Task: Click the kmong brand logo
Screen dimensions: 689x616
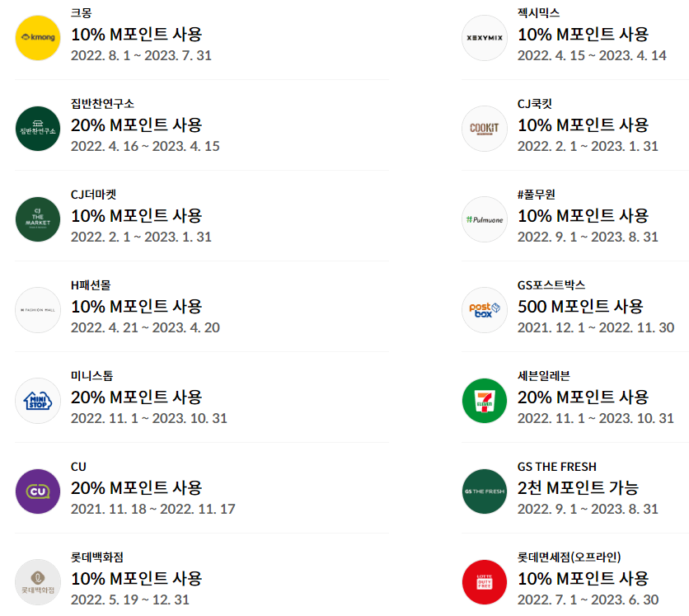Action: tap(37, 37)
